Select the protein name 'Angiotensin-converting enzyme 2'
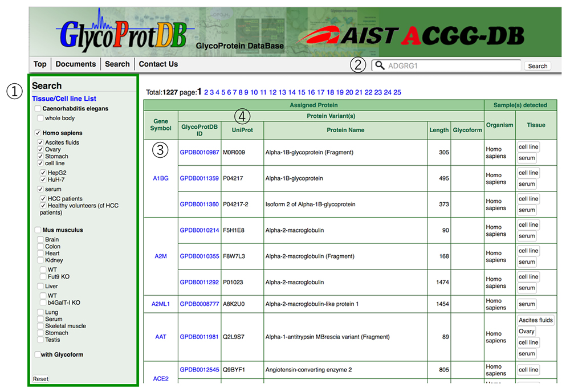The height and width of the screenshot is (392, 570). (x=308, y=370)
